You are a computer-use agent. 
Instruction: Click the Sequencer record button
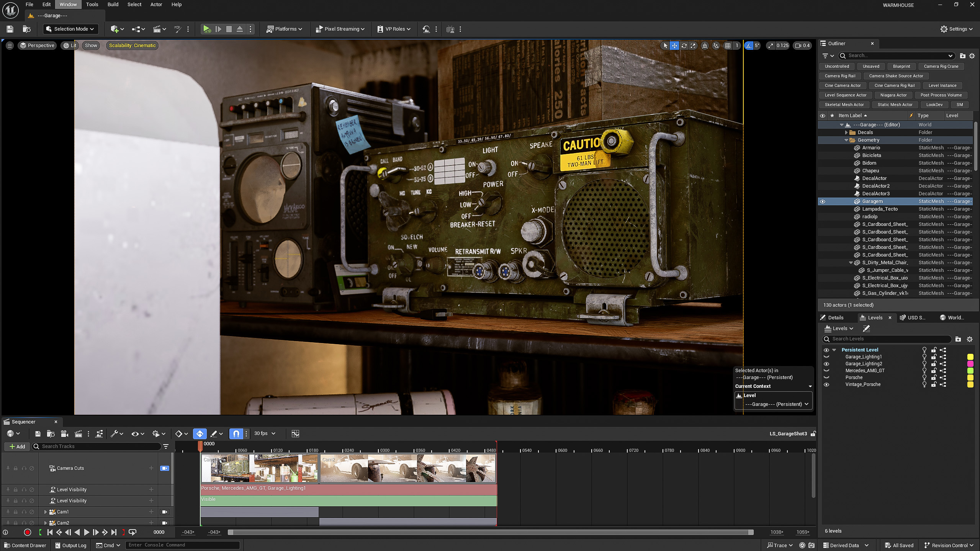point(27,532)
